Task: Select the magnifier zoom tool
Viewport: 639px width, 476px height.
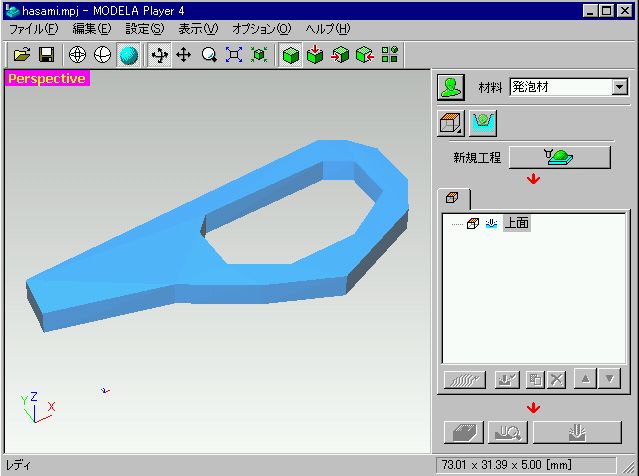Action: point(209,55)
